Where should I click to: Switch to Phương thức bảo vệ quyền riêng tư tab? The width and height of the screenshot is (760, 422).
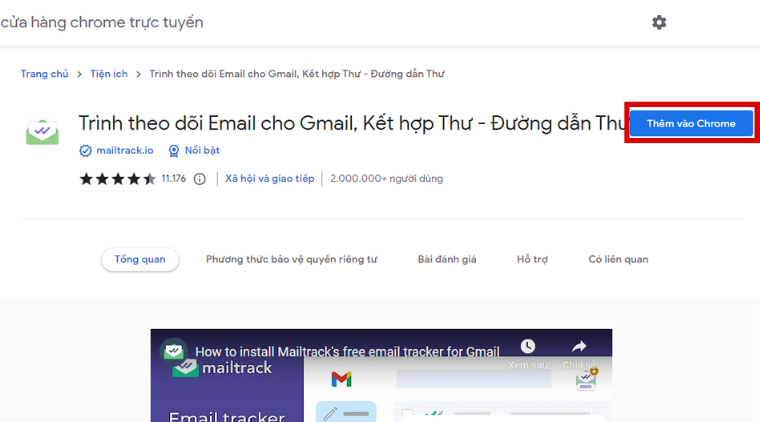point(291,259)
